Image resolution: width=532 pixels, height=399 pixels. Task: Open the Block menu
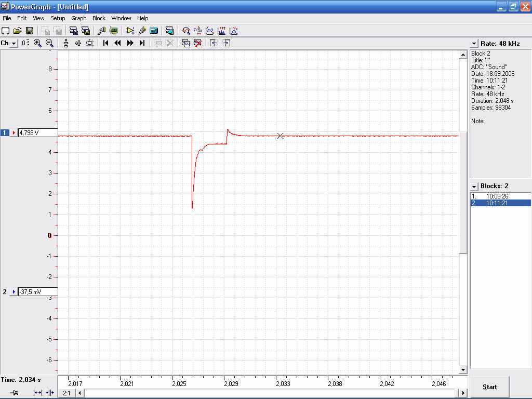[x=99, y=18]
